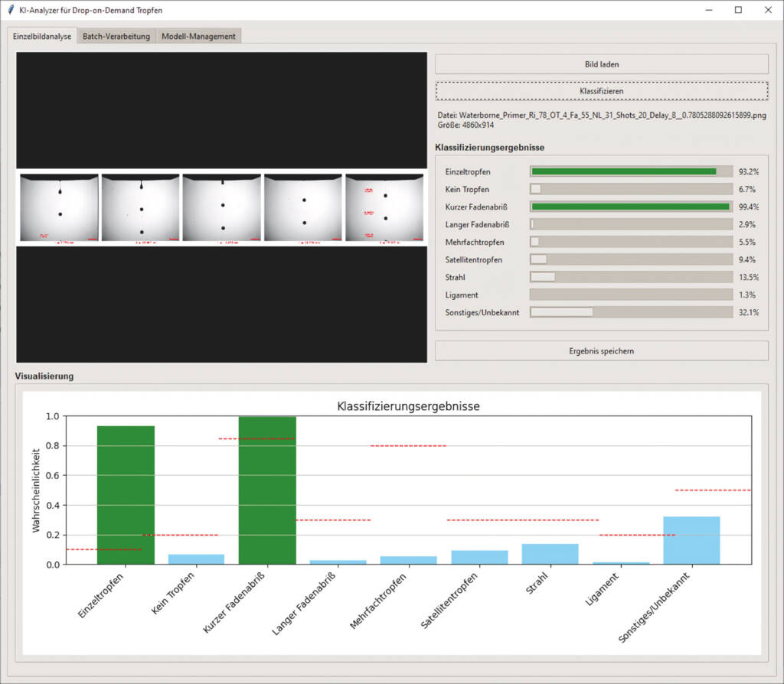Switch to the Batch-Verarbeitung tab
This screenshot has height=684, width=784.
click(116, 36)
